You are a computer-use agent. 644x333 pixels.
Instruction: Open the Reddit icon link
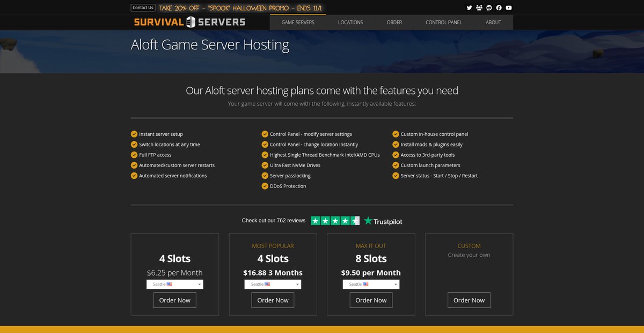[489, 8]
